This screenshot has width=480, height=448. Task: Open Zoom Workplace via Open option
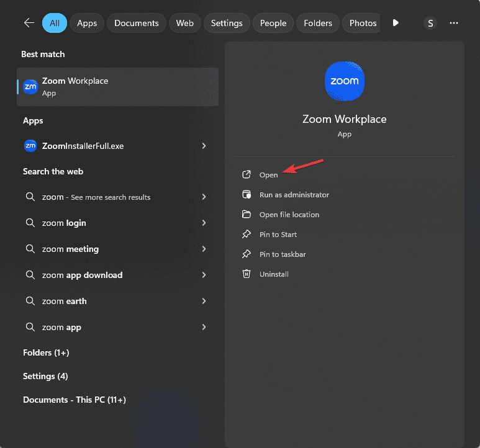pos(268,175)
